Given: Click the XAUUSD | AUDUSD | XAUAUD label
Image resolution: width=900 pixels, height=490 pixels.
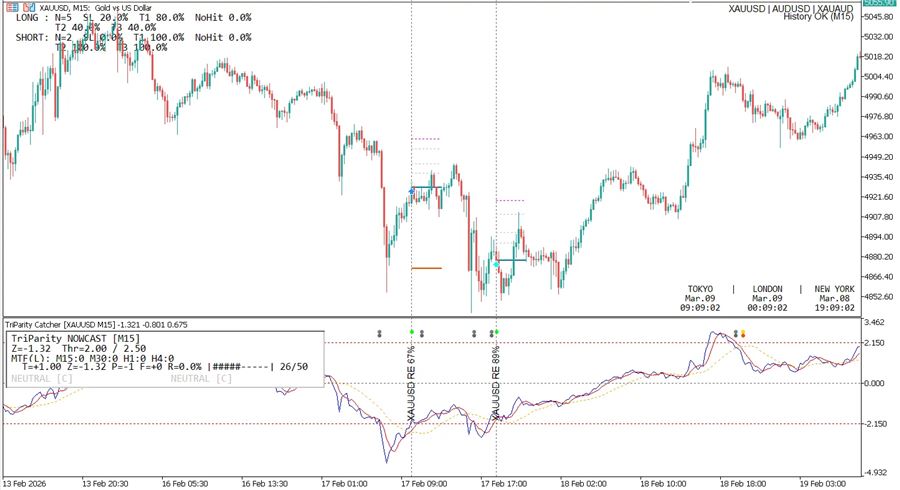Looking at the screenshot, I should coord(791,9).
